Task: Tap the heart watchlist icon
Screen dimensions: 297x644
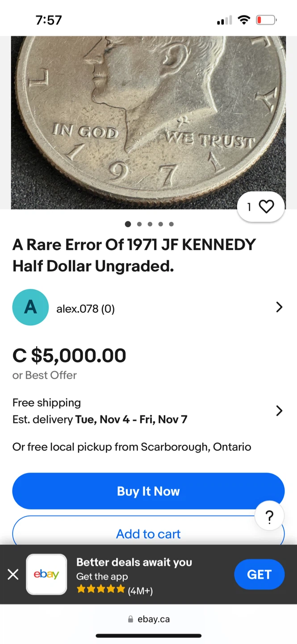Action: click(x=266, y=207)
